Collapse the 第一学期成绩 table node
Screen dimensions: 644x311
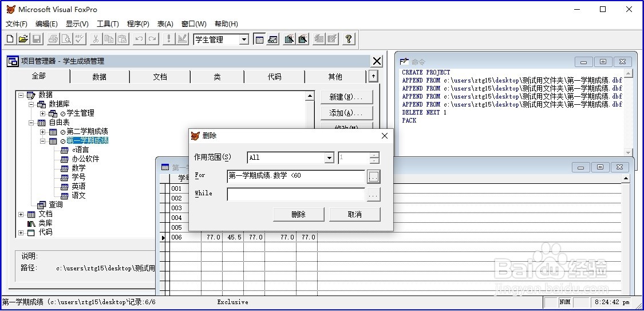click(42, 141)
